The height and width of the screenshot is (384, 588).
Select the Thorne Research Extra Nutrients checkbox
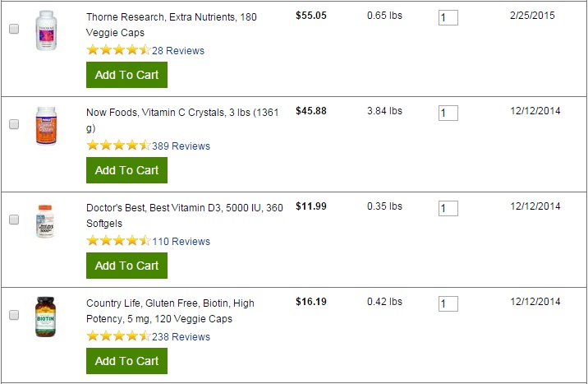point(14,29)
